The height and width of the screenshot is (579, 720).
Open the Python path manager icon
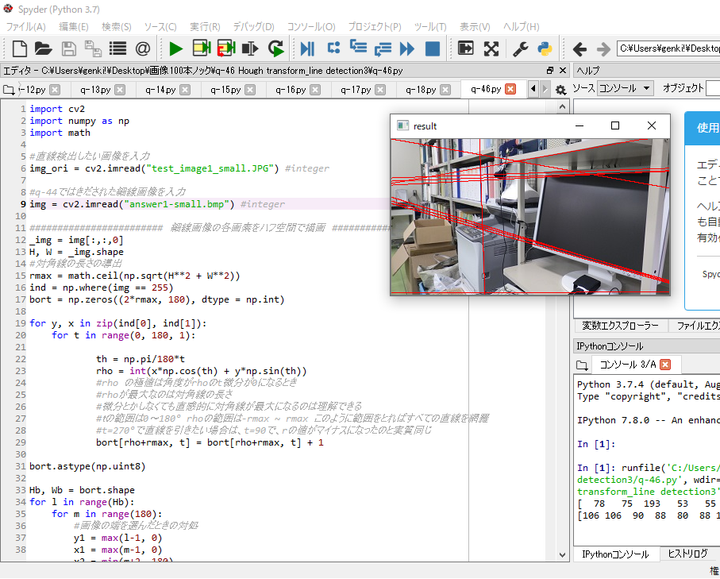click(545, 48)
